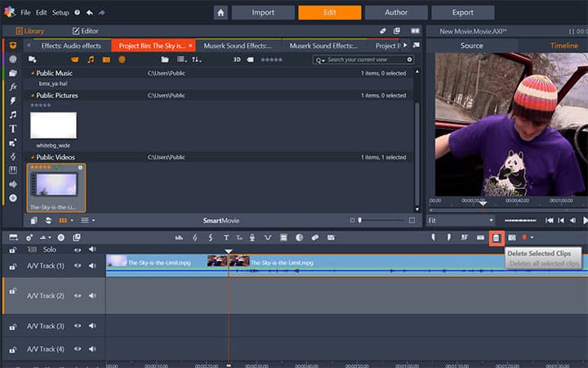Click the snapshot camera icon in timeline toolbar
This screenshot has width=588, height=368.
(512, 237)
